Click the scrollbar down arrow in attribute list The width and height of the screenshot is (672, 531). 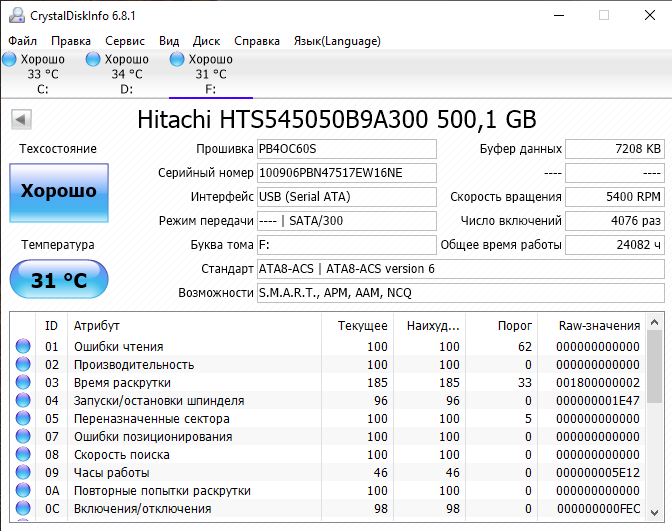(654, 512)
